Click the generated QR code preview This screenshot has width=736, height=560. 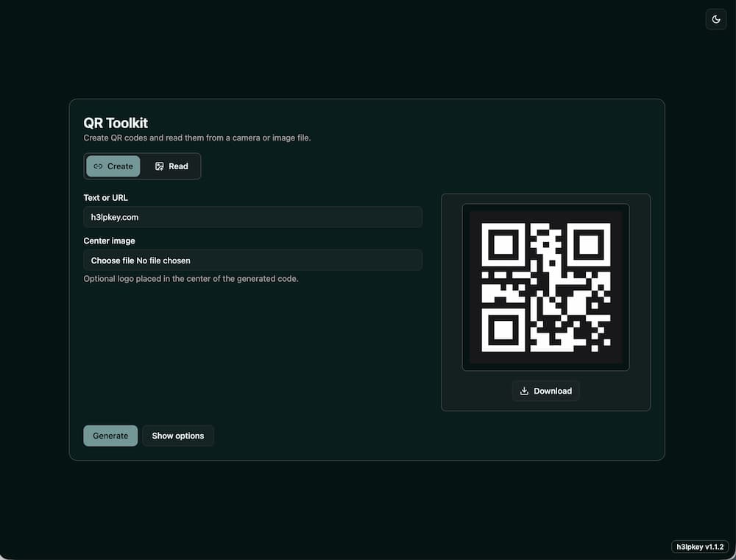(x=546, y=287)
